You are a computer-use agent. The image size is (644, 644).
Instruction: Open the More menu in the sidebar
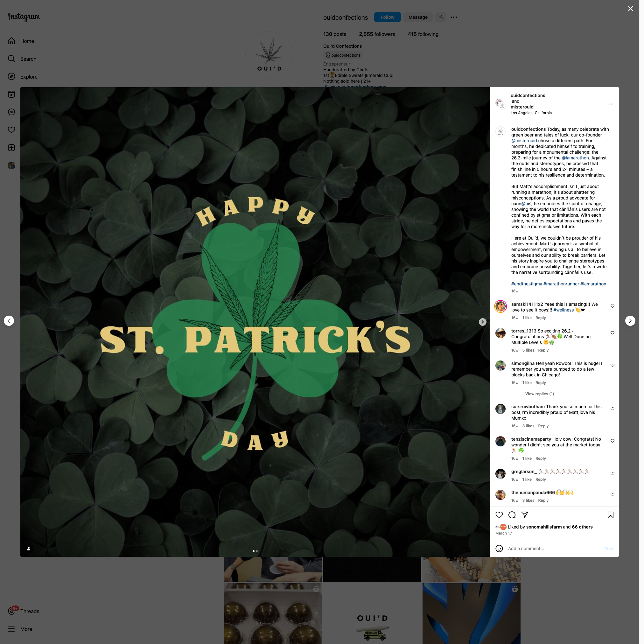pos(20,629)
